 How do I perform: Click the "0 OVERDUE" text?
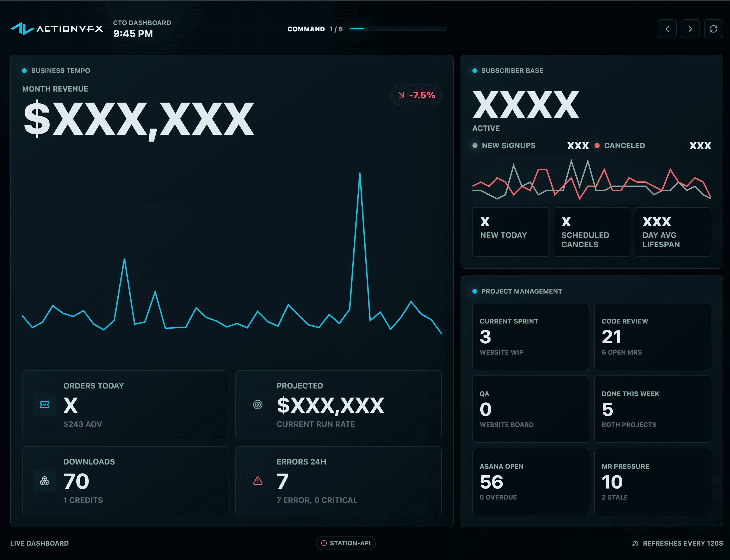tap(498, 497)
